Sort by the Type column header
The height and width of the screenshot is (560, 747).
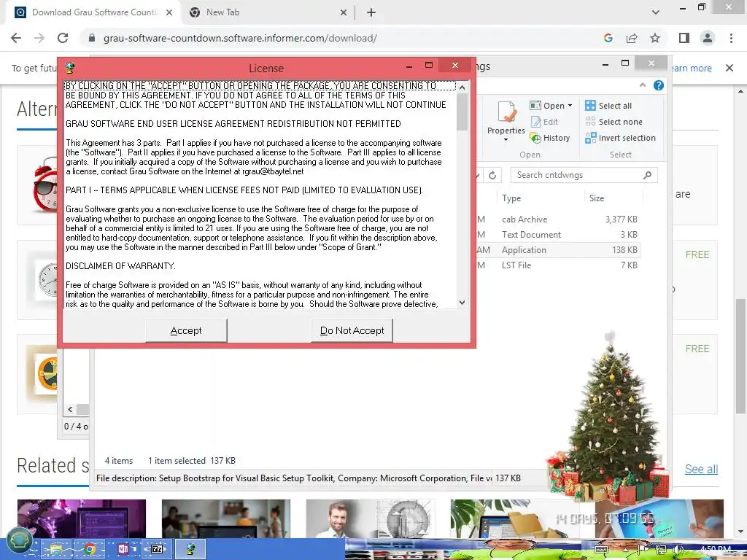coord(511,198)
